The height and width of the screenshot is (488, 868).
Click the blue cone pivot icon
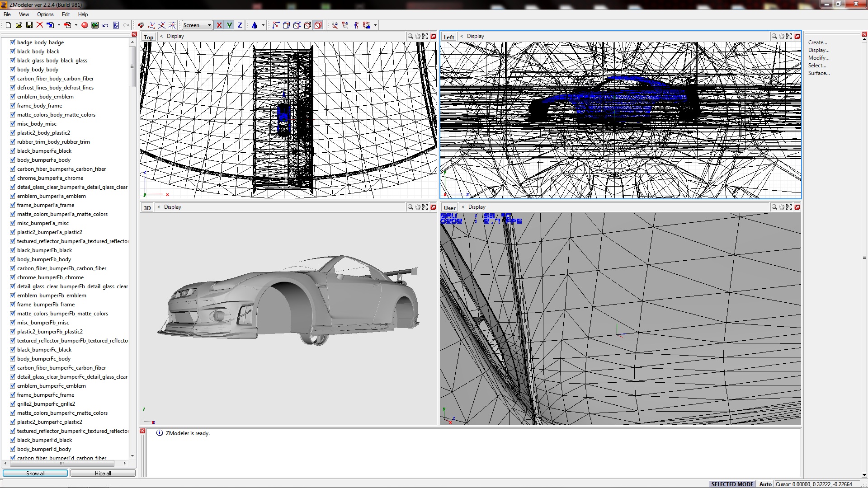(255, 25)
